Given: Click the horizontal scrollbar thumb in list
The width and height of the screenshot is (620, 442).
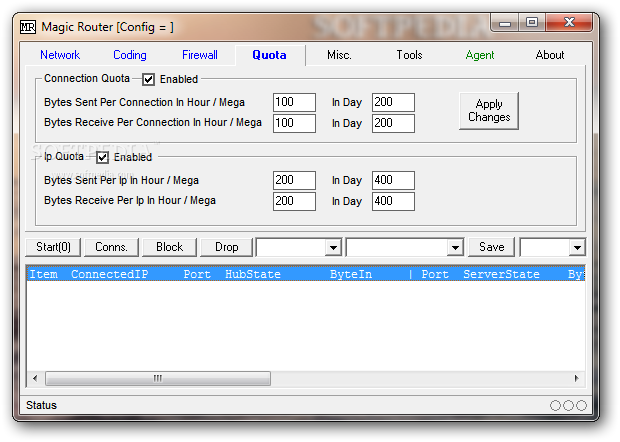Looking at the screenshot, I should coord(158,378).
